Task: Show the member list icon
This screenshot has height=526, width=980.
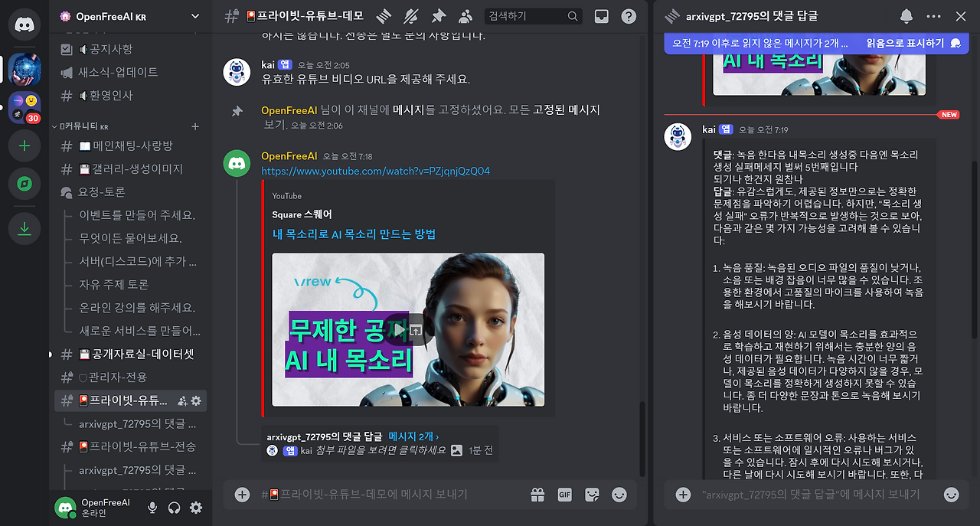Action: (465, 15)
